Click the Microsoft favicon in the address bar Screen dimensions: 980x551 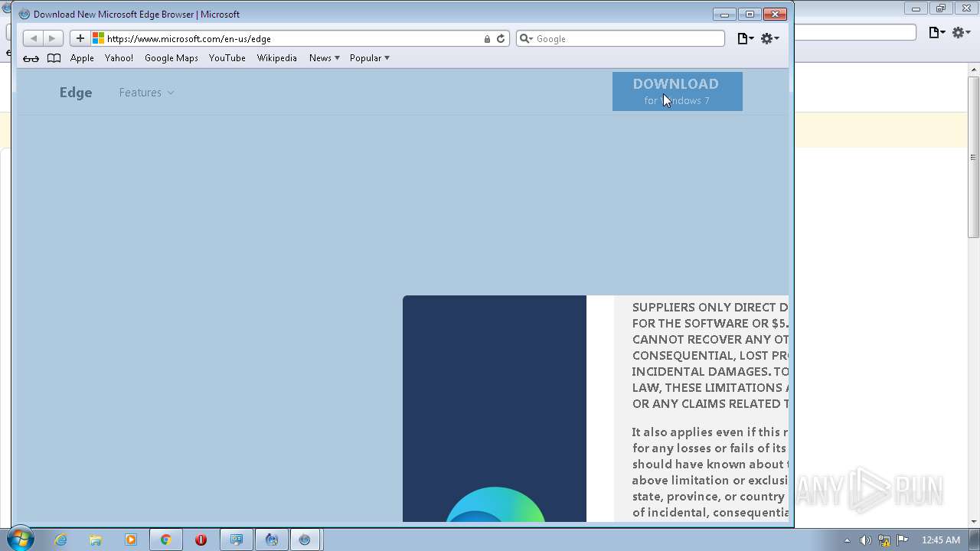coord(99,38)
